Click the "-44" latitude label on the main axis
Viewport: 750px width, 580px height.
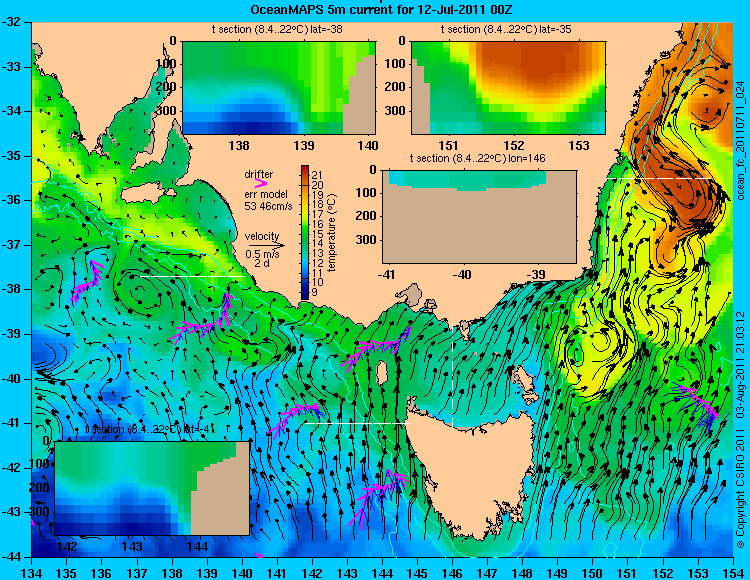(11, 557)
